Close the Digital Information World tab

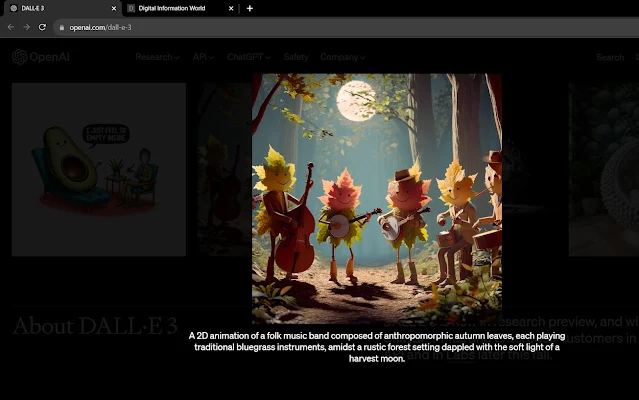pyautogui.click(x=231, y=8)
